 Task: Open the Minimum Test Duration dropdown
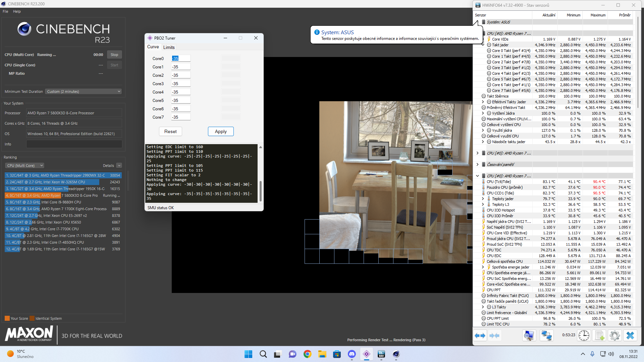tap(84, 92)
